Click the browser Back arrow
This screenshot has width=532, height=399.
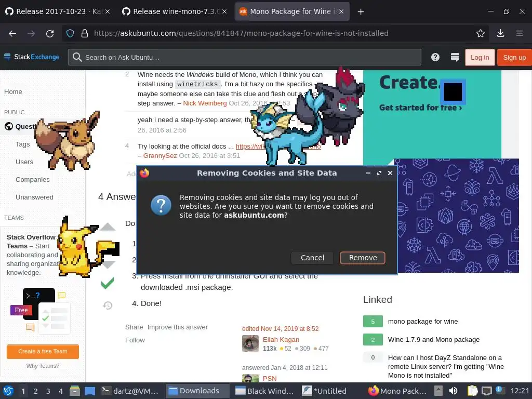pos(12,33)
